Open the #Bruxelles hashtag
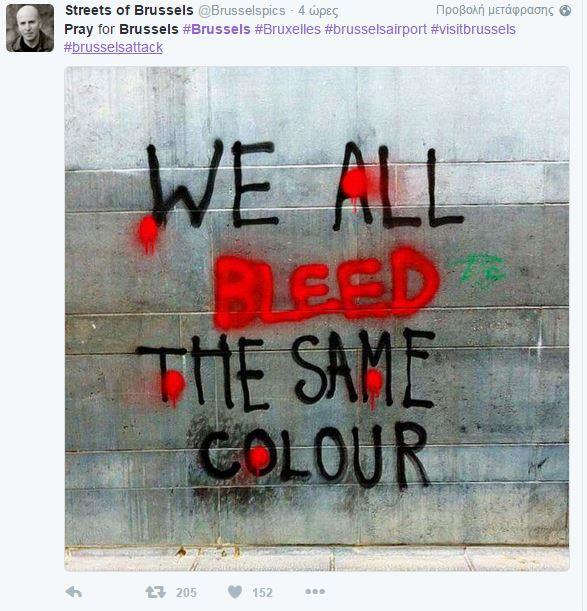587x611 pixels. coord(288,29)
